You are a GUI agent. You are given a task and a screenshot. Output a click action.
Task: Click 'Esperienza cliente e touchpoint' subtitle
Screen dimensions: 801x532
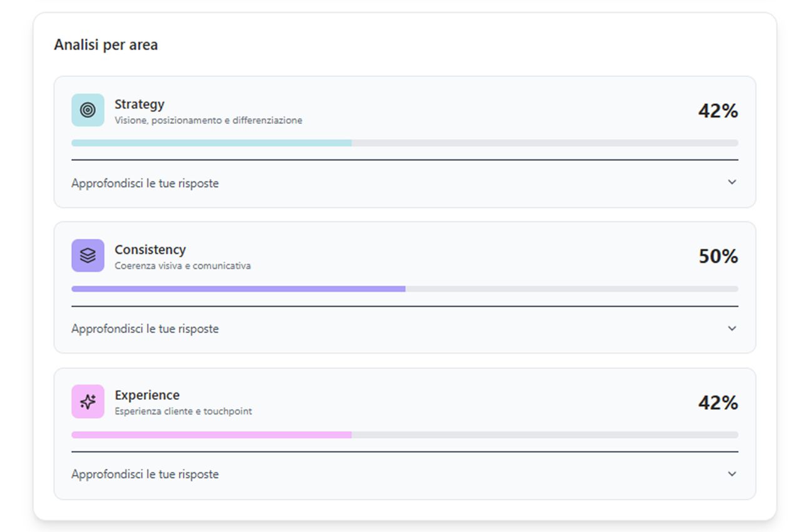tap(183, 412)
